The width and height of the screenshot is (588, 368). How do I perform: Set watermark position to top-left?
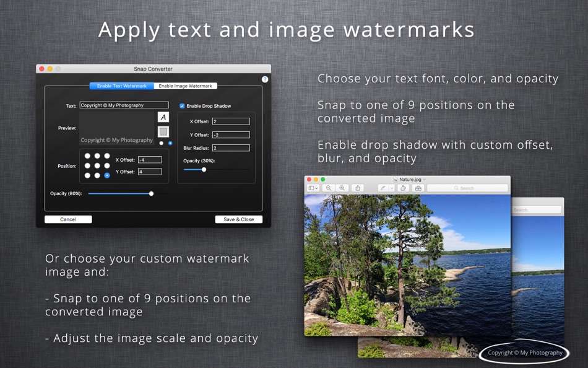pos(87,156)
